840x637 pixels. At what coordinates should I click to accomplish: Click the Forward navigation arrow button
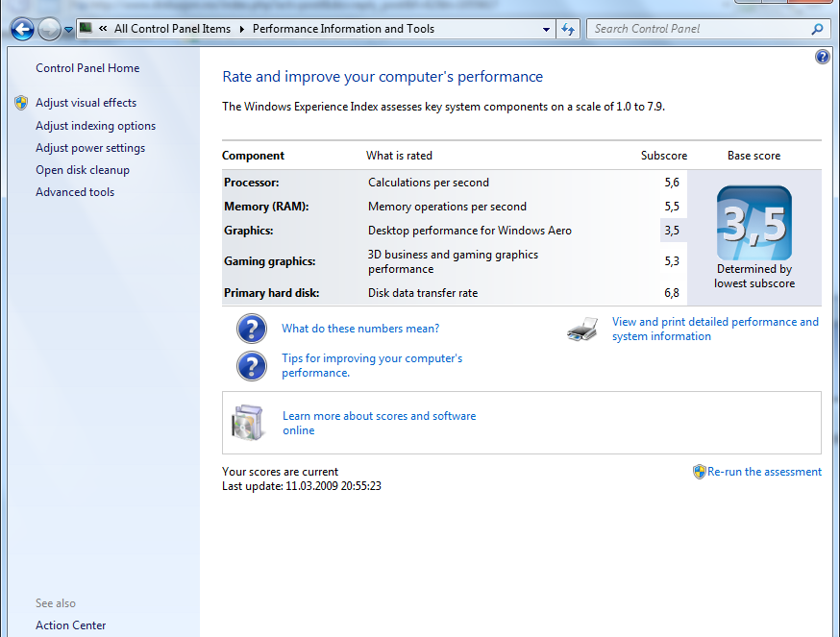pyautogui.click(x=49, y=30)
